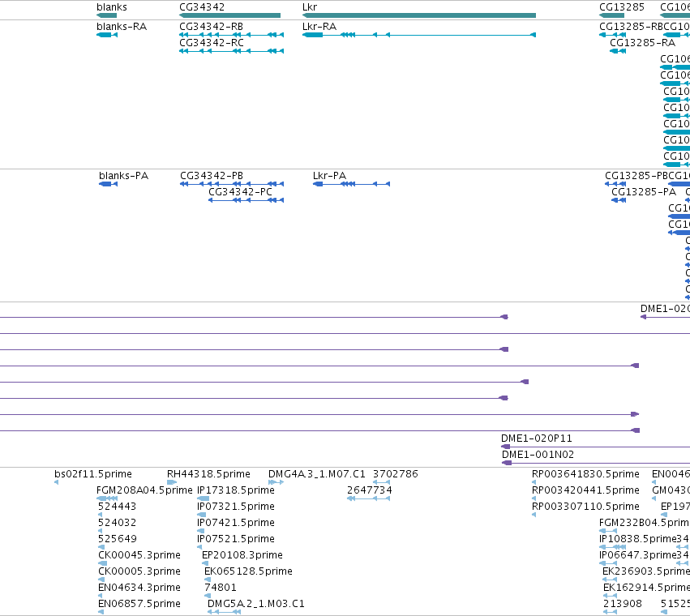This screenshot has width=690, height=616.
Task: Select the blanks gene label
Action: (112, 7)
